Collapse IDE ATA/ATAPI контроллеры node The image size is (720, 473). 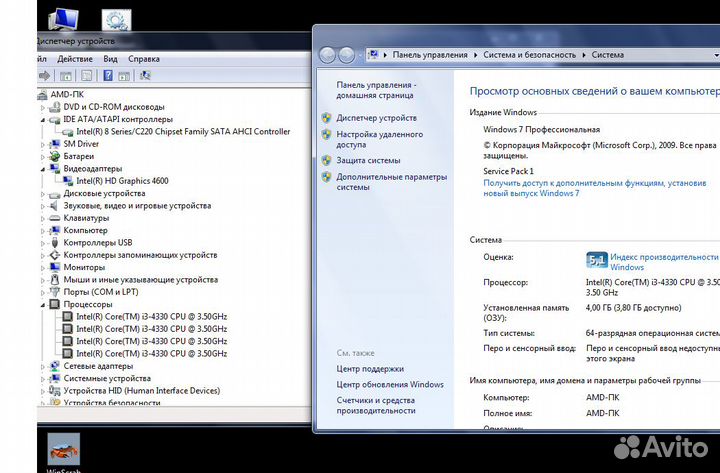[x=43, y=120]
